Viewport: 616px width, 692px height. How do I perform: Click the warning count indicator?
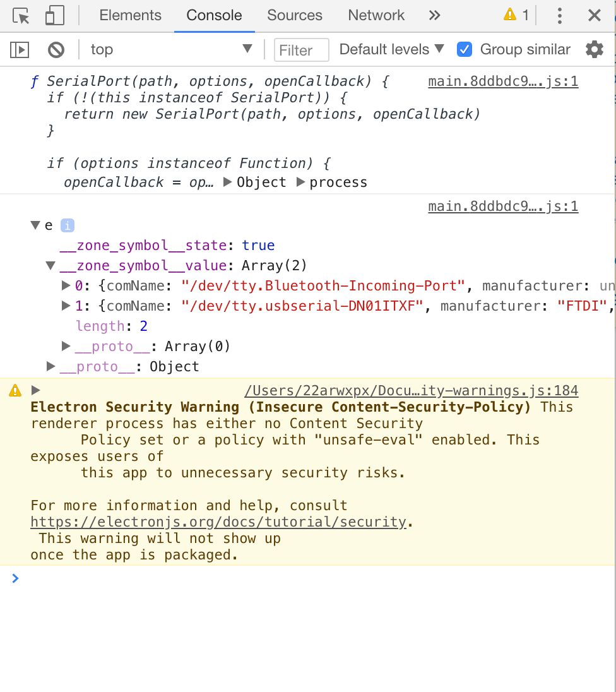(516, 15)
